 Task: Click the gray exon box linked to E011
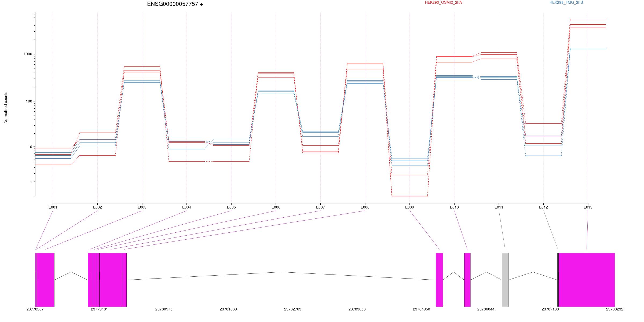click(x=505, y=280)
